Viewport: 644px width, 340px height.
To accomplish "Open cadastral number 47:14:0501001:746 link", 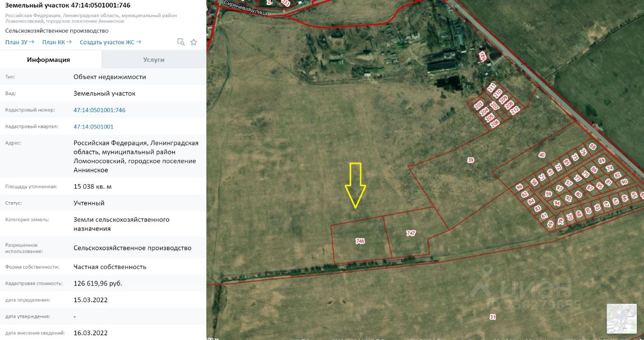I will [100, 110].
